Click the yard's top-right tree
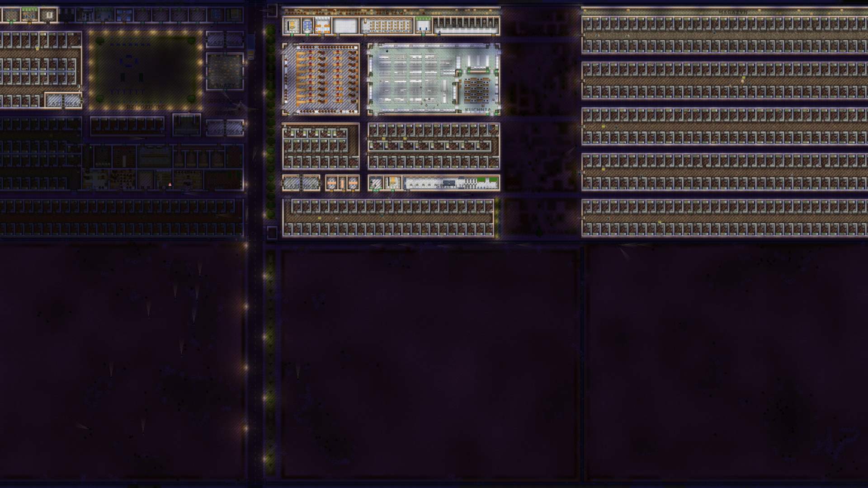The height and width of the screenshot is (488, 868). [191, 41]
